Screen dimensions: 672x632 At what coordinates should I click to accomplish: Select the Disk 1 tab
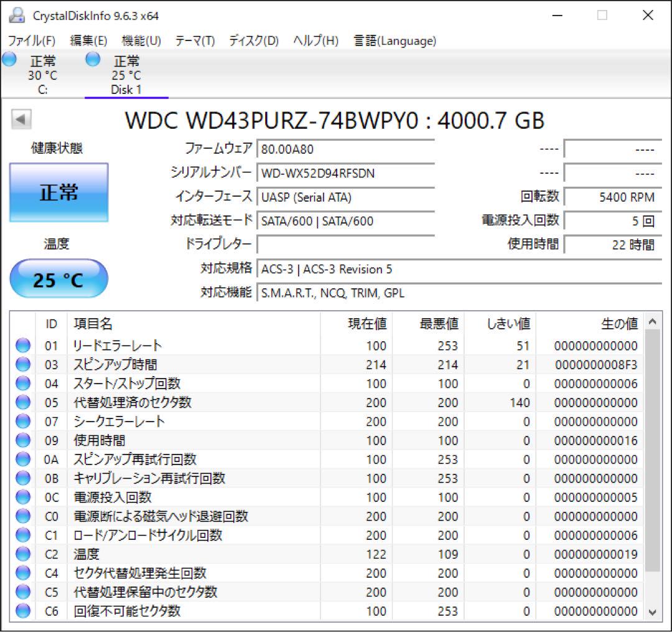[126, 75]
